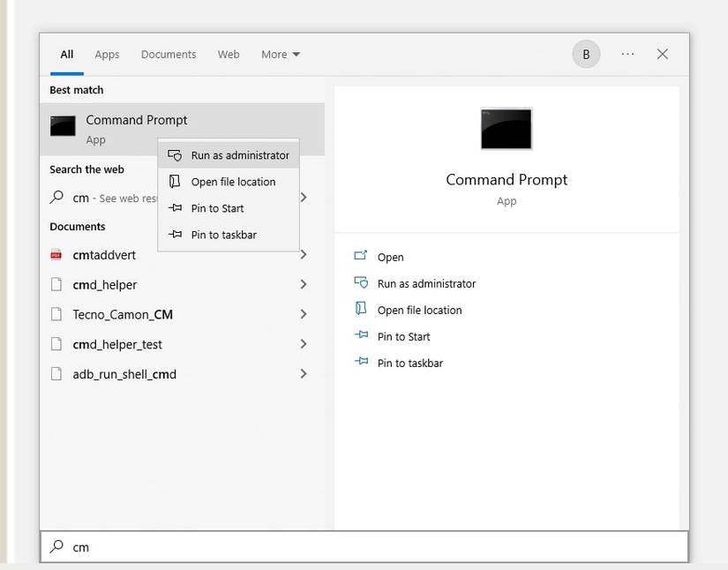Click the PDF icon of cmtaddvert
Image resolution: width=728 pixels, height=570 pixels.
point(56,255)
